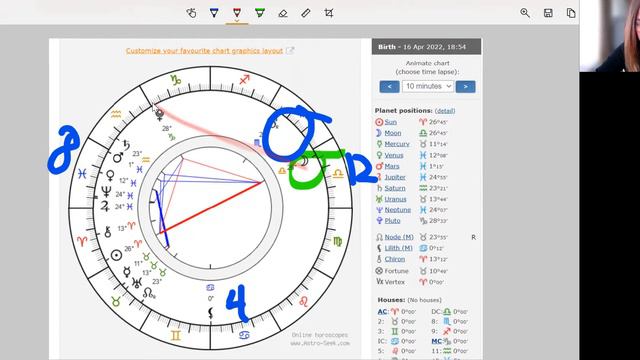Click the Leo sign on the chart wheel
This screenshot has height=360, width=640.
(x=304, y=302)
